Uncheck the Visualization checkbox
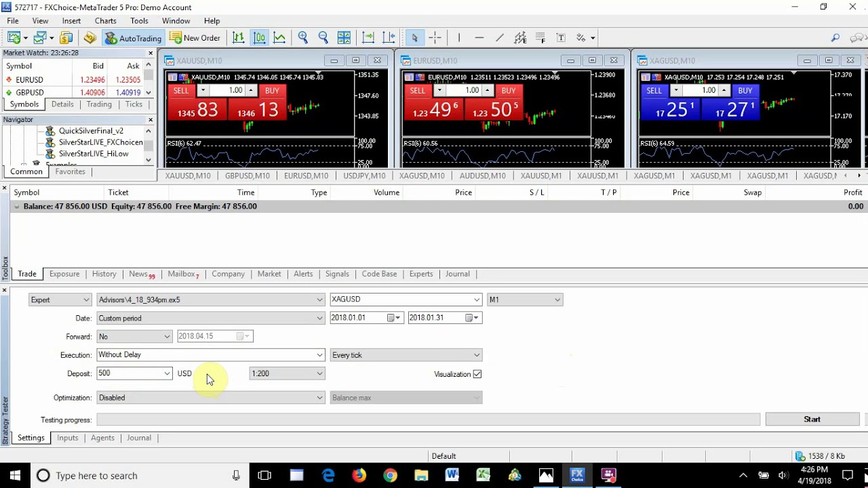Viewport: 868px width, 488px height. (x=477, y=374)
